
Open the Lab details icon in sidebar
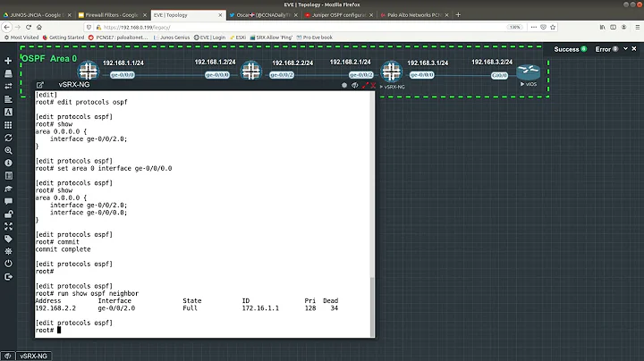pos(8,175)
